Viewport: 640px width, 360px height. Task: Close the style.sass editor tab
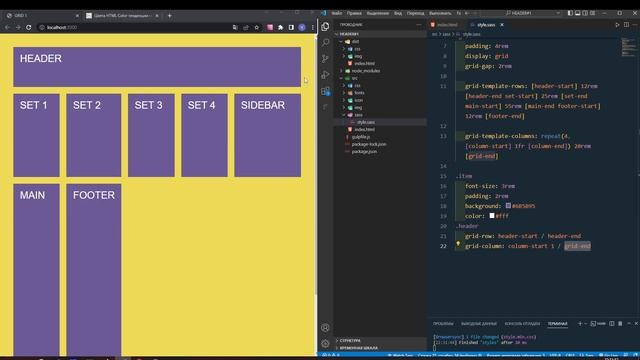click(x=502, y=25)
